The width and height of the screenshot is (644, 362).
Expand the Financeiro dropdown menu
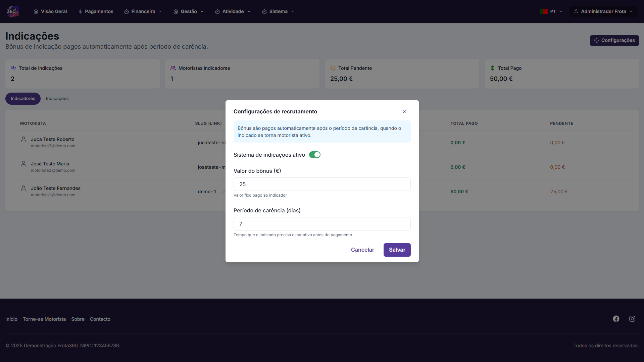click(143, 11)
